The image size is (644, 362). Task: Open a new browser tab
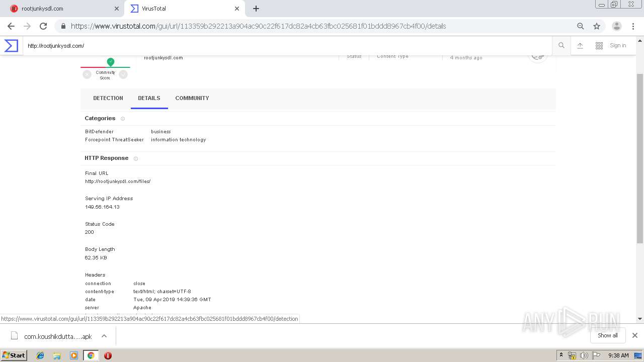coord(256,9)
